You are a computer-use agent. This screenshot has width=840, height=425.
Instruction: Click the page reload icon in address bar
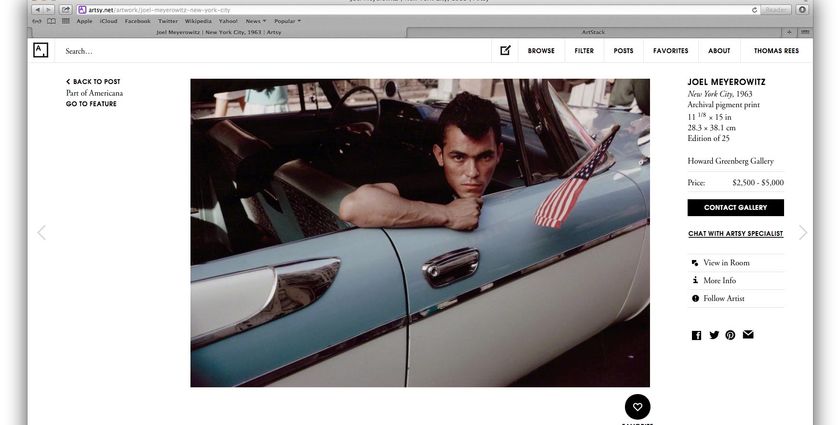tap(754, 10)
